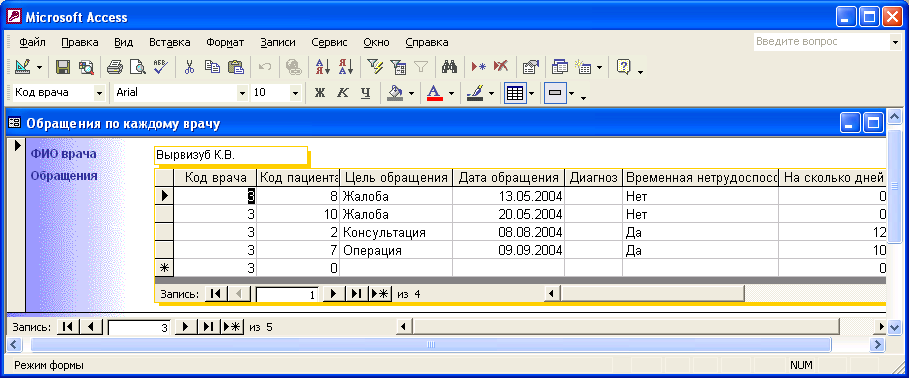Screen dimensions: 909x378
Task: Open the View mode dropdown arrow
Action: (x=39, y=67)
